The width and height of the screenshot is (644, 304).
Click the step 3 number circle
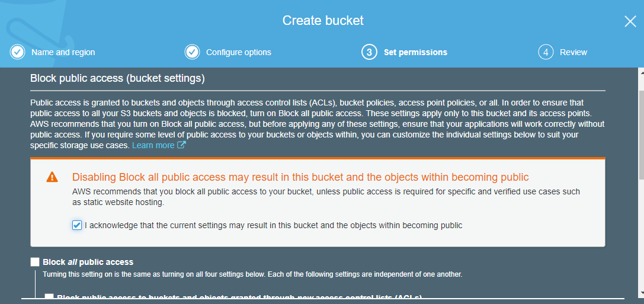[x=369, y=52]
